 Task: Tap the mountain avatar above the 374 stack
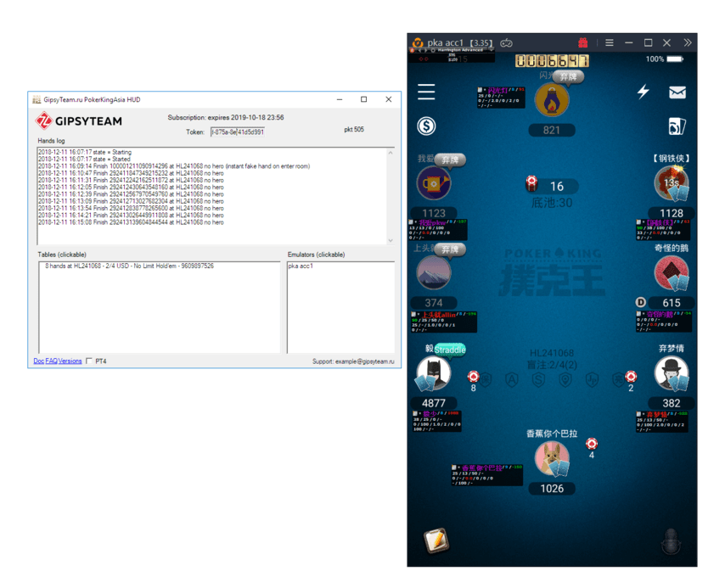tap(433, 272)
